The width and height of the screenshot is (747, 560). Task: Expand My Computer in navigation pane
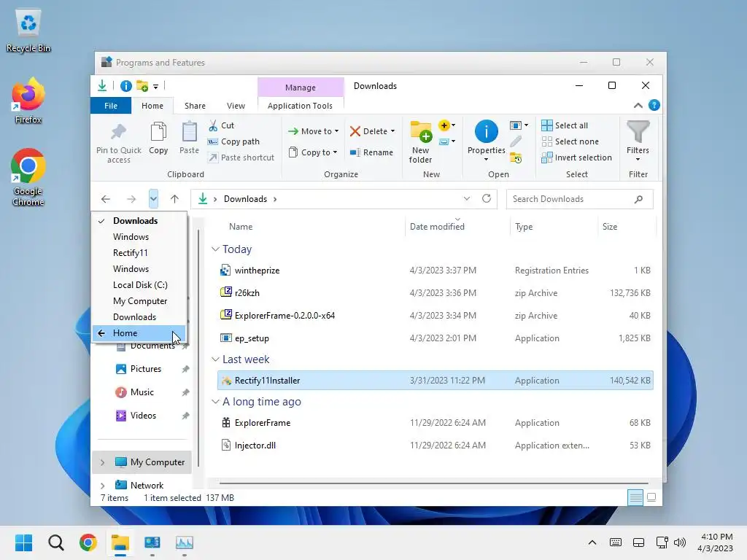click(102, 462)
